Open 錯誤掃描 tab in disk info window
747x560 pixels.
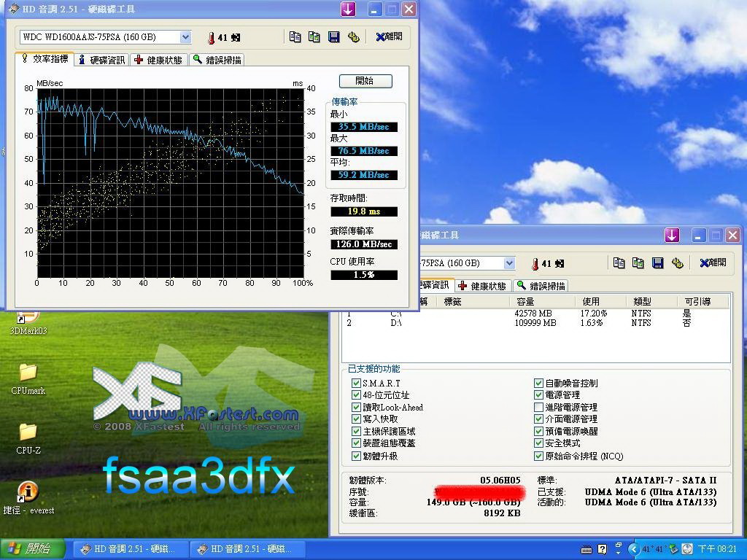coord(541,286)
